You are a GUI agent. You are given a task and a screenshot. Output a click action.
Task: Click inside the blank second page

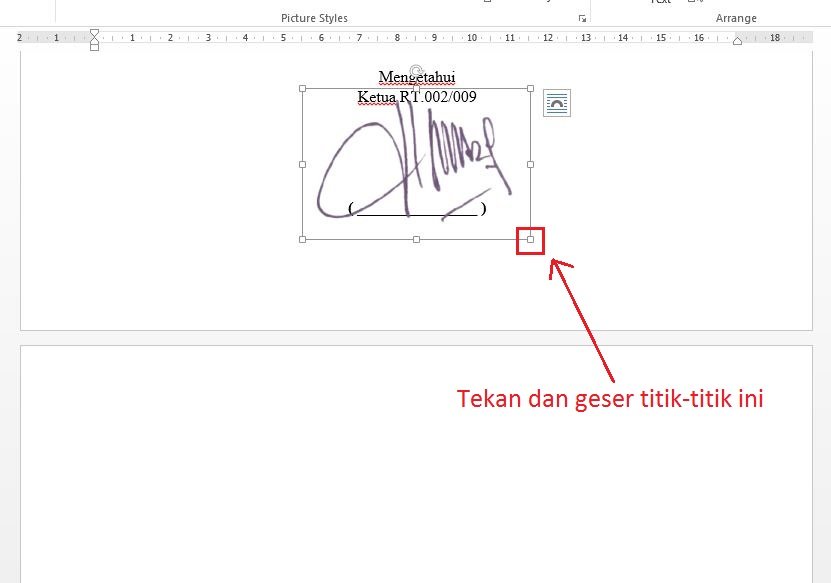(x=416, y=470)
